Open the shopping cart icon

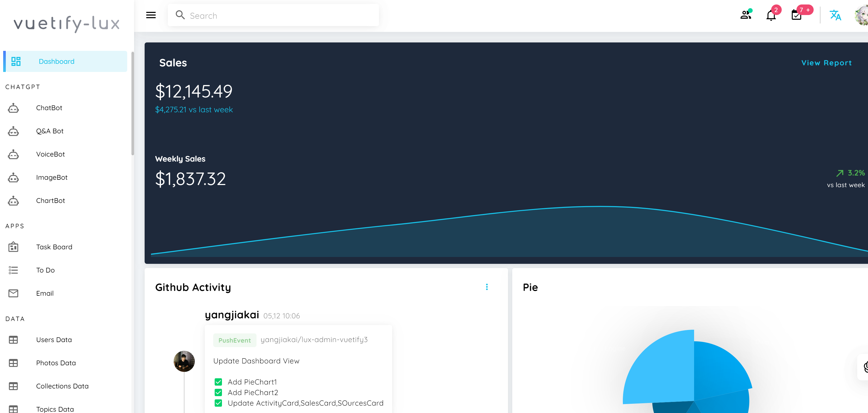(x=797, y=15)
